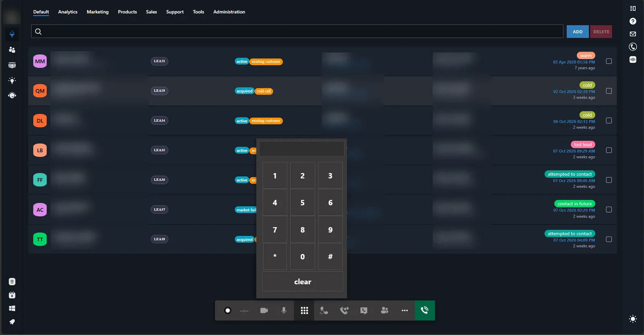This screenshot has width=644, height=335.
Task: Open the Marketing menu
Action: tap(98, 12)
